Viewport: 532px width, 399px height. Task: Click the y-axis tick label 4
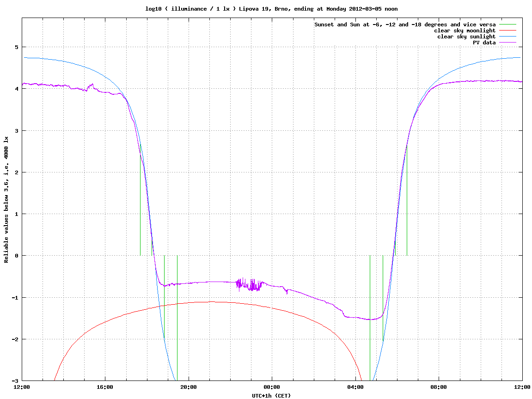pyautogui.click(x=16, y=89)
